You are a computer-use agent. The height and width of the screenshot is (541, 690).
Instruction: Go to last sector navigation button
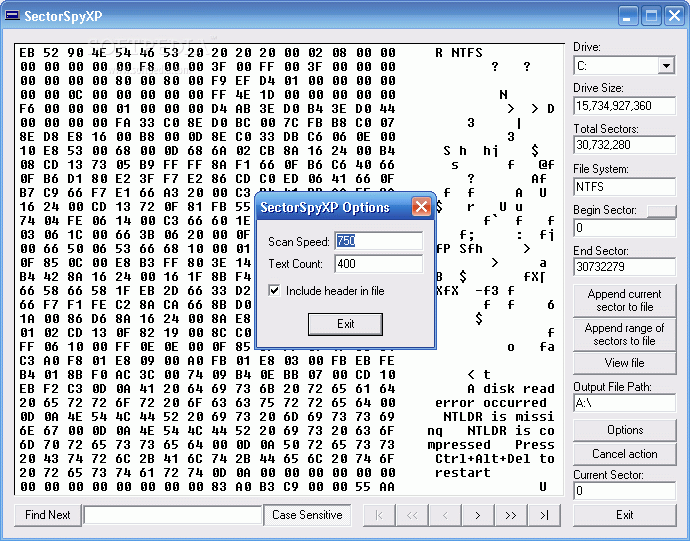(x=544, y=515)
